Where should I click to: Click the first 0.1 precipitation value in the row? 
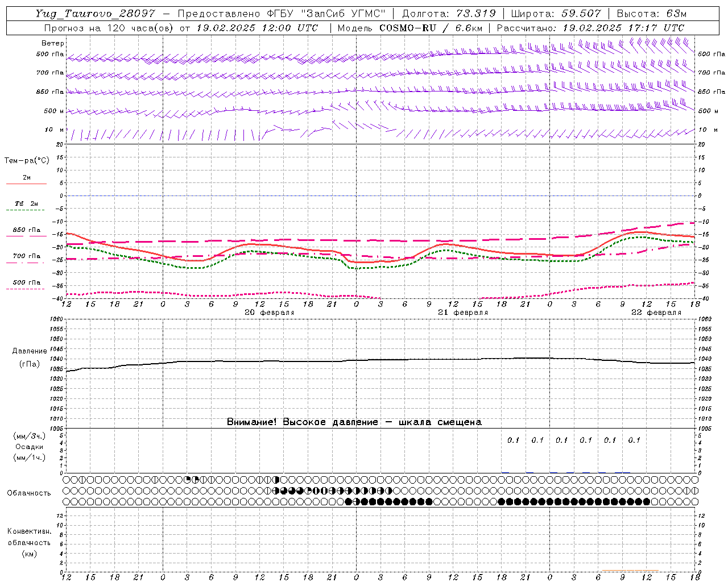pyautogui.click(x=514, y=440)
